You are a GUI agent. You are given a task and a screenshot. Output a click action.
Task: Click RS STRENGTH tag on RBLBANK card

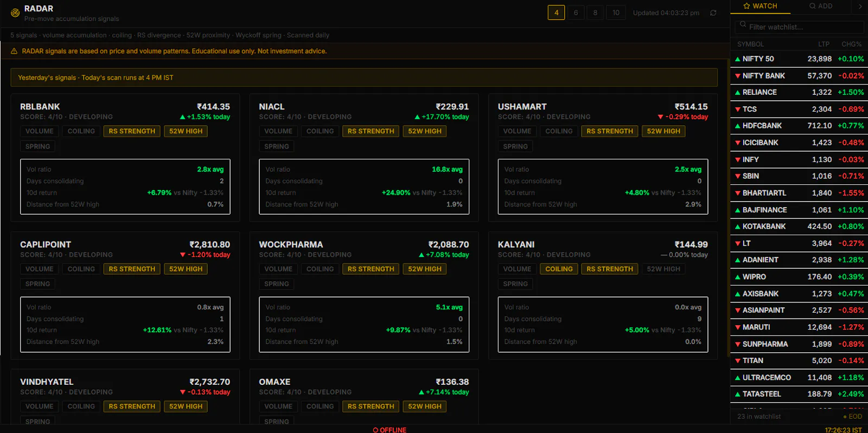[x=132, y=131]
